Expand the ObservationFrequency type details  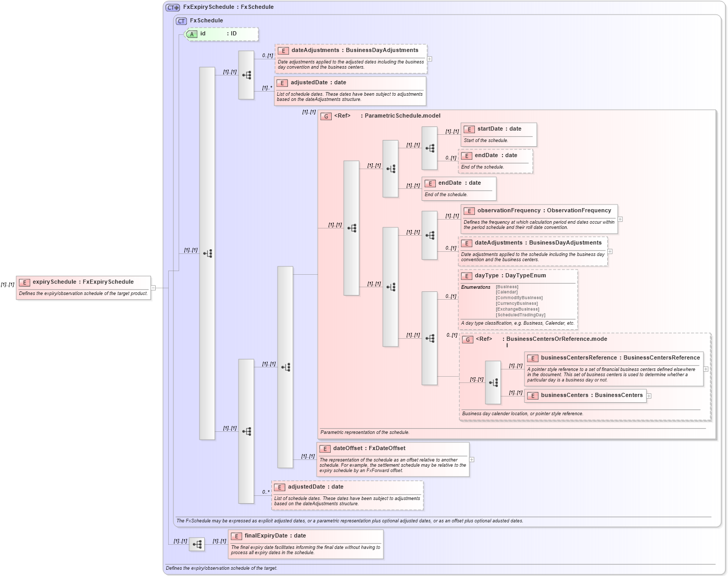[621, 220]
